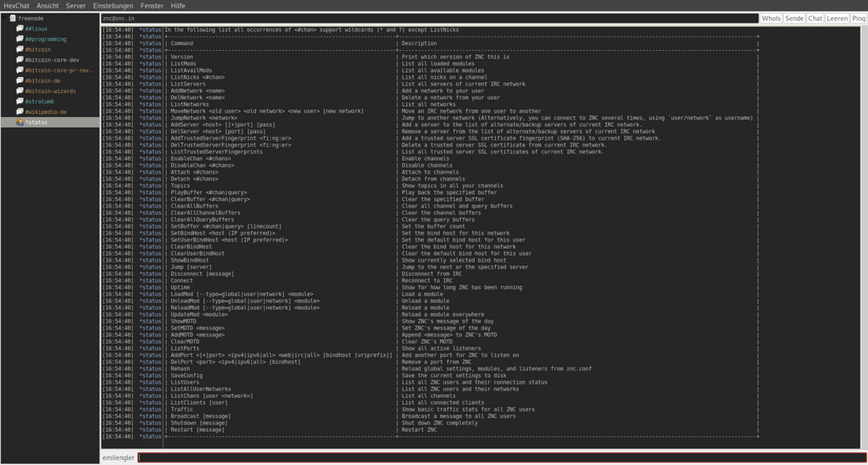Click the WhoIs button

pyautogui.click(x=771, y=19)
